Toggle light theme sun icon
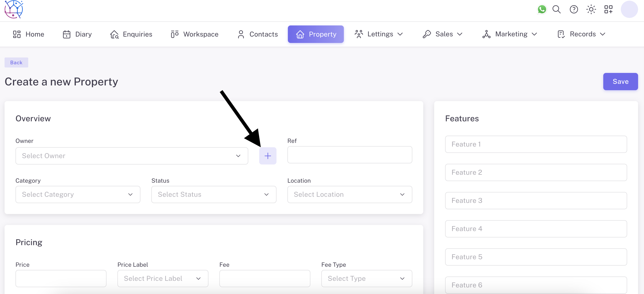The height and width of the screenshot is (294, 644). [x=591, y=10]
